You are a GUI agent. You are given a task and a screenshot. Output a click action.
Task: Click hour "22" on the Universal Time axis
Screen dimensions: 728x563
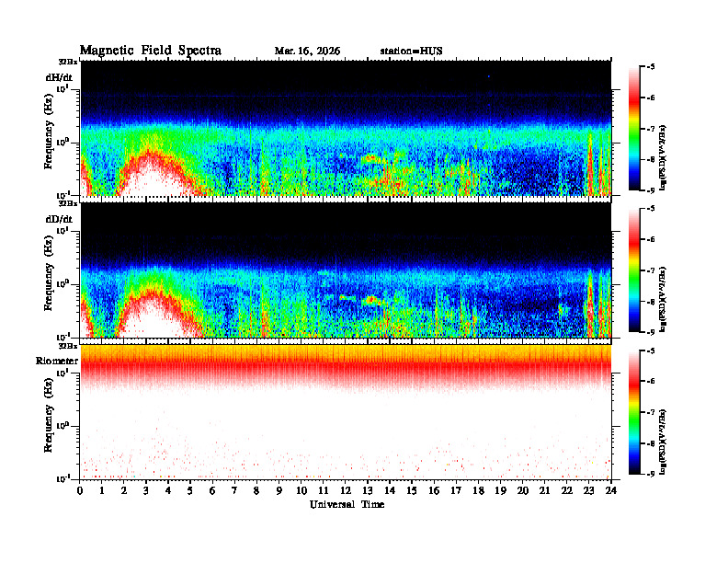click(566, 490)
